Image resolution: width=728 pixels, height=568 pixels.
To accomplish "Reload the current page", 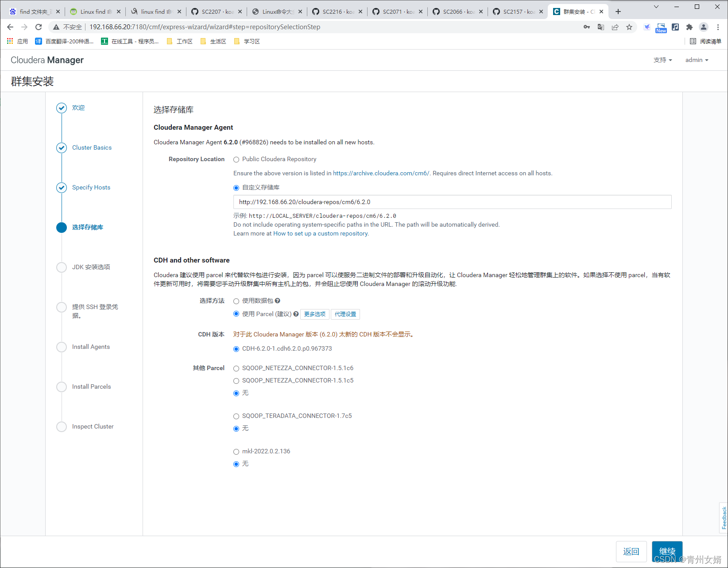I will coord(39,27).
